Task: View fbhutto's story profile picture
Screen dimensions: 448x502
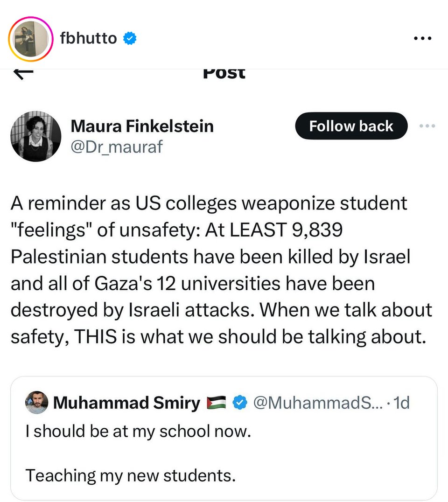Action: click(x=30, y=39)
